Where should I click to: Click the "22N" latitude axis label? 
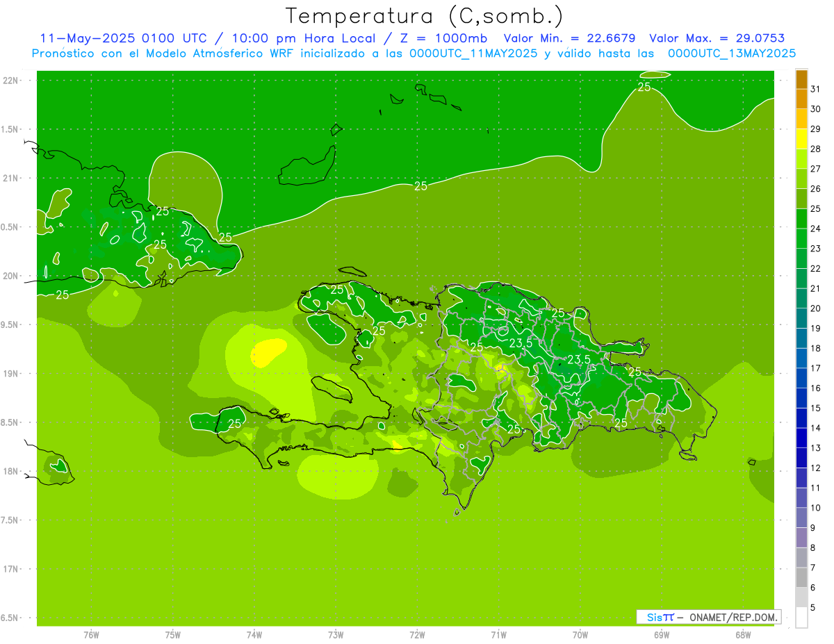11,80
